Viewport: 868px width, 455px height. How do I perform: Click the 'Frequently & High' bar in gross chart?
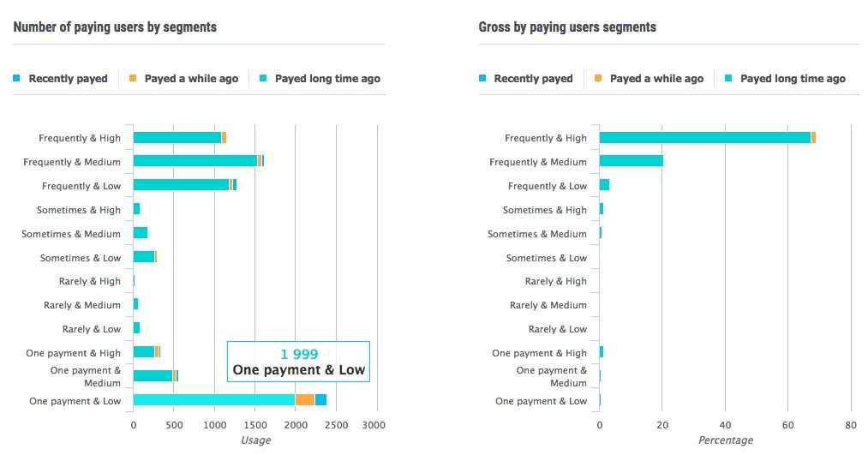click(x=708, y=138)
